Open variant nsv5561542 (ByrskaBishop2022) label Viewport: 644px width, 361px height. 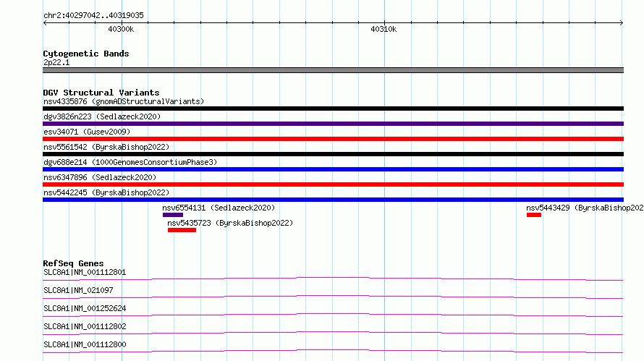click(106, 147)
